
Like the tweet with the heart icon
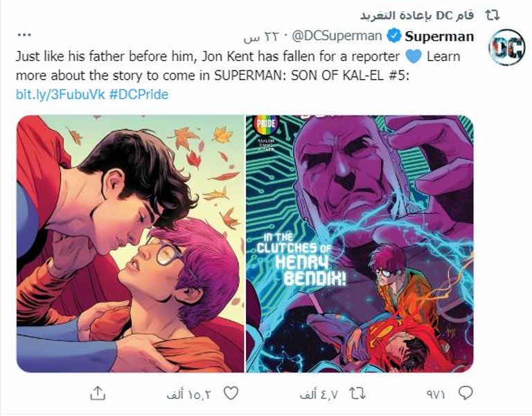(x=232, y=394)
